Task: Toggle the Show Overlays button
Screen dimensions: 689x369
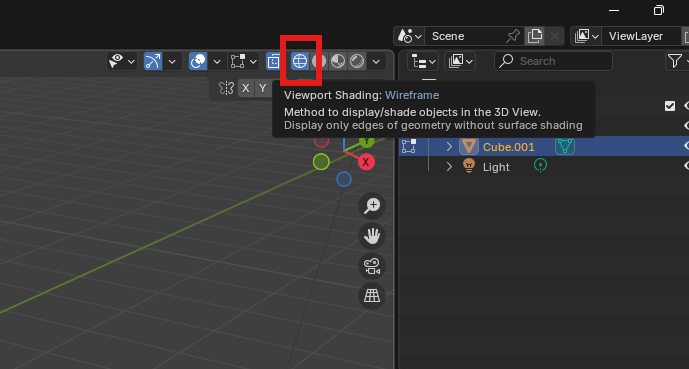Action: 198,62
